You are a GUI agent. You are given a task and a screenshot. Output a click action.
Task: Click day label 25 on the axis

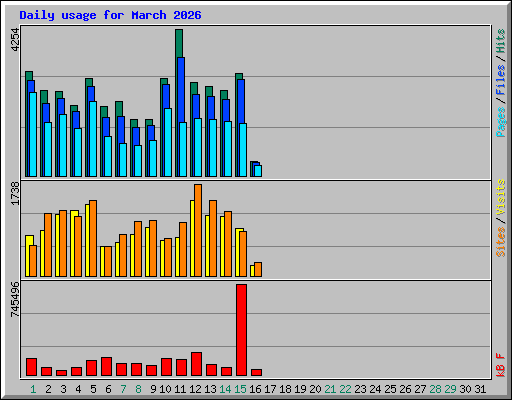[390, 389]
